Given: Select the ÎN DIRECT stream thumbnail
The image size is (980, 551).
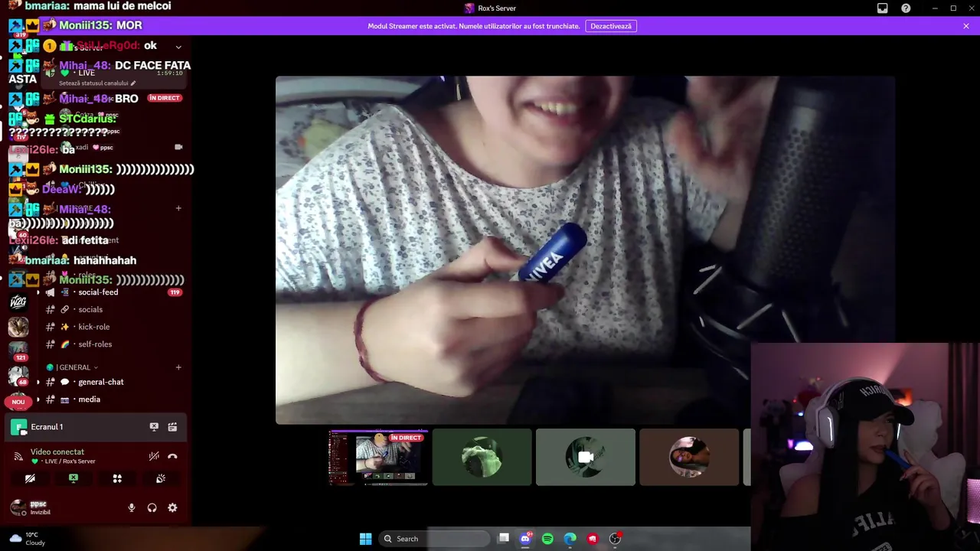Looking at the screenshot, I should (x=378, y=458).
